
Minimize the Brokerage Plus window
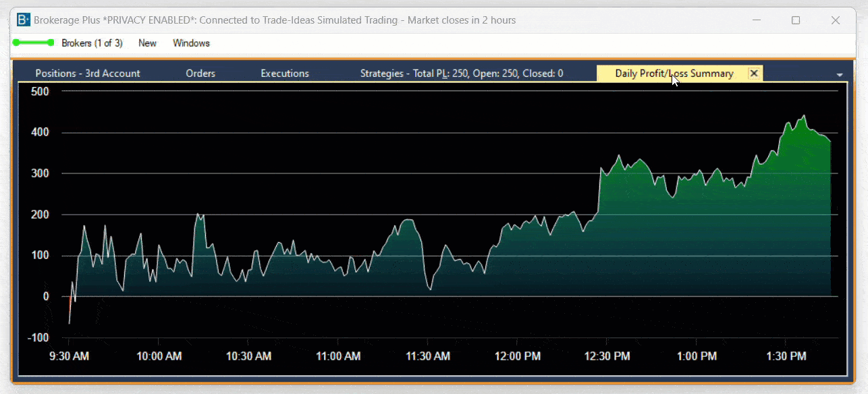[x=757, y=20]
